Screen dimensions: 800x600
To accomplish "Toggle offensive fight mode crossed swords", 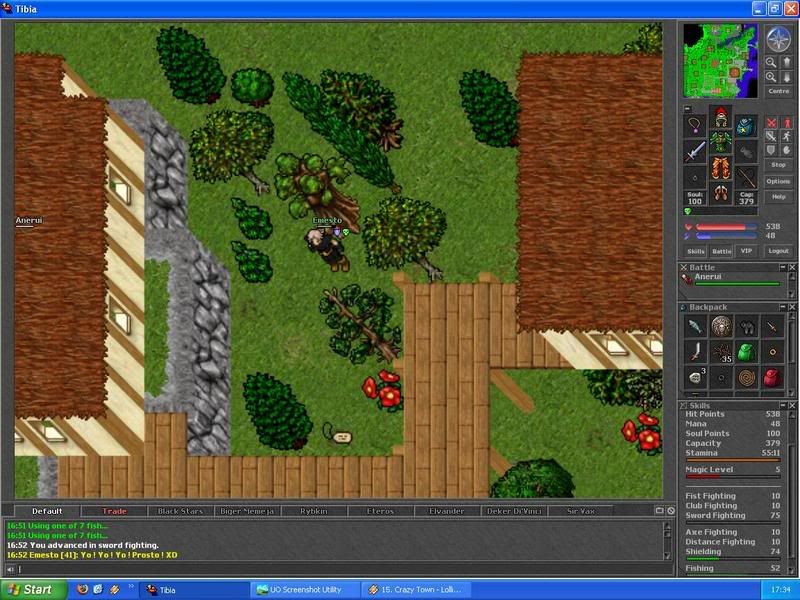I will tap(771, 123).
